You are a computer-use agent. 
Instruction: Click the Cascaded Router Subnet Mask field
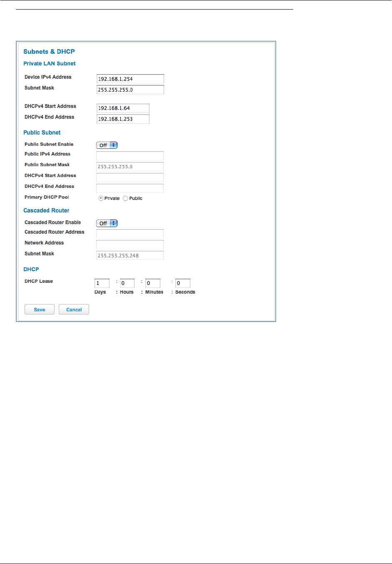[130, 255]
